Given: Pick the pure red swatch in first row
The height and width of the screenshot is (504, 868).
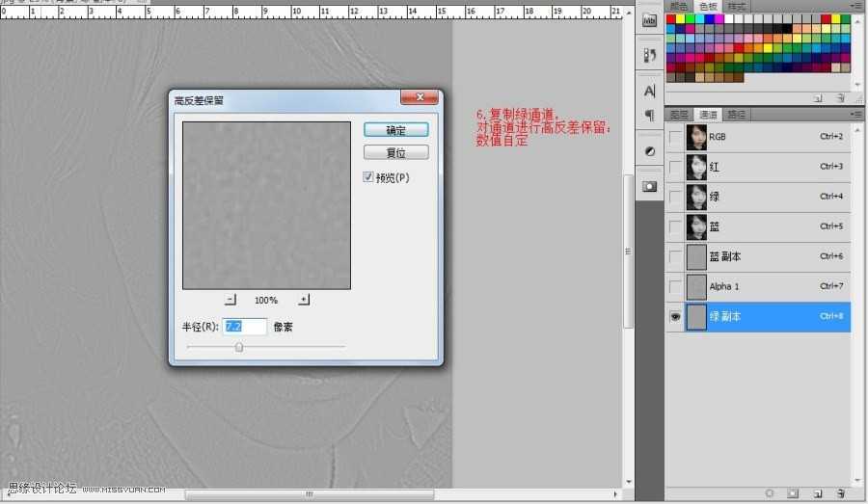Looking at the screenshot, I should tap(670, 19).
